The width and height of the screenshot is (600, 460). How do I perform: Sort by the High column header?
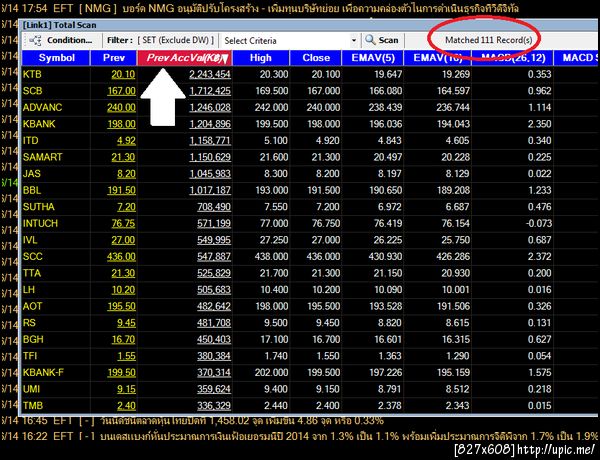coord(261,58)
